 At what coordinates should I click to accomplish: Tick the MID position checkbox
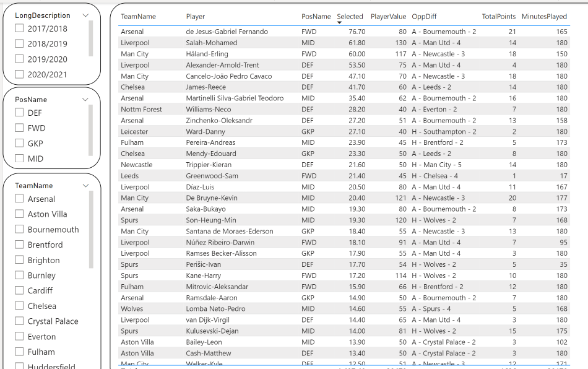pos(19,158)
